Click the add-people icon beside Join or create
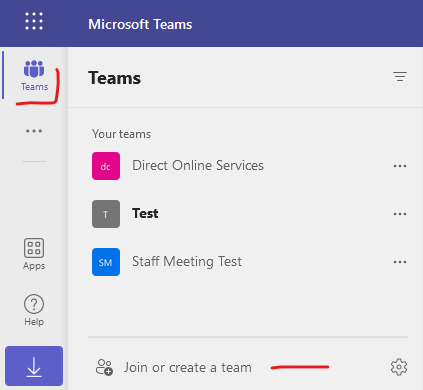The image size is (423, 390). (x=104, y=367)
